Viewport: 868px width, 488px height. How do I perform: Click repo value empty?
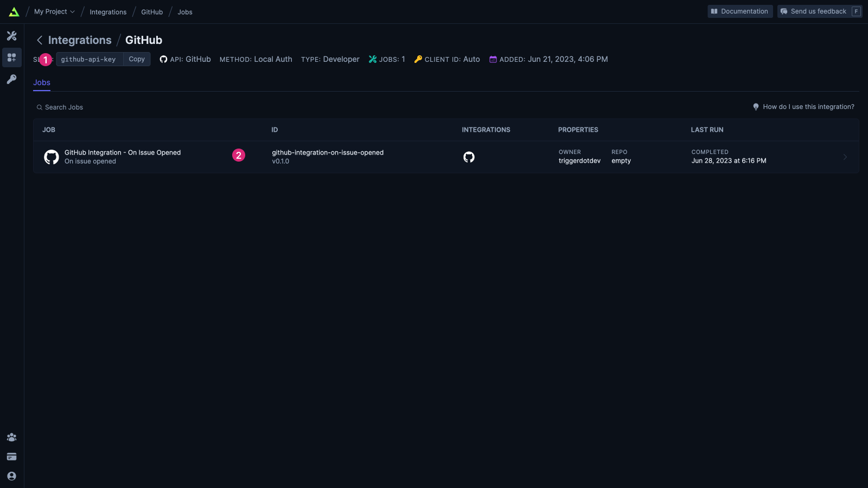621,161
